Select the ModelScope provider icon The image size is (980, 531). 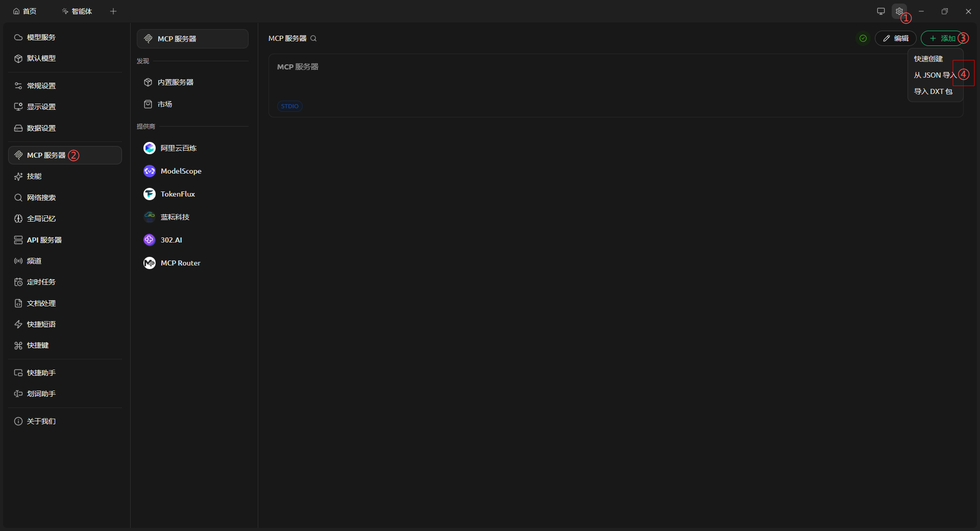click(150, 171)
